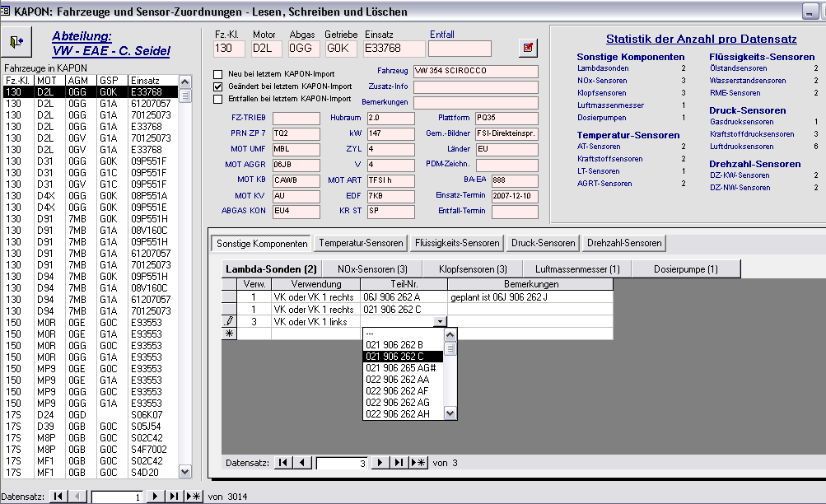Switch to Sonstige Komponenten tab

262,243
